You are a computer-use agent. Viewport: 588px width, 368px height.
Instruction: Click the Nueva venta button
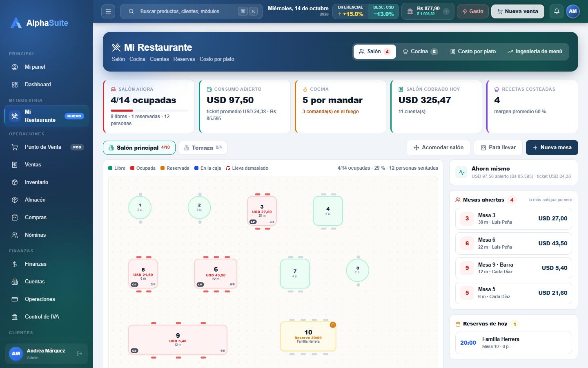pos(518,11)
